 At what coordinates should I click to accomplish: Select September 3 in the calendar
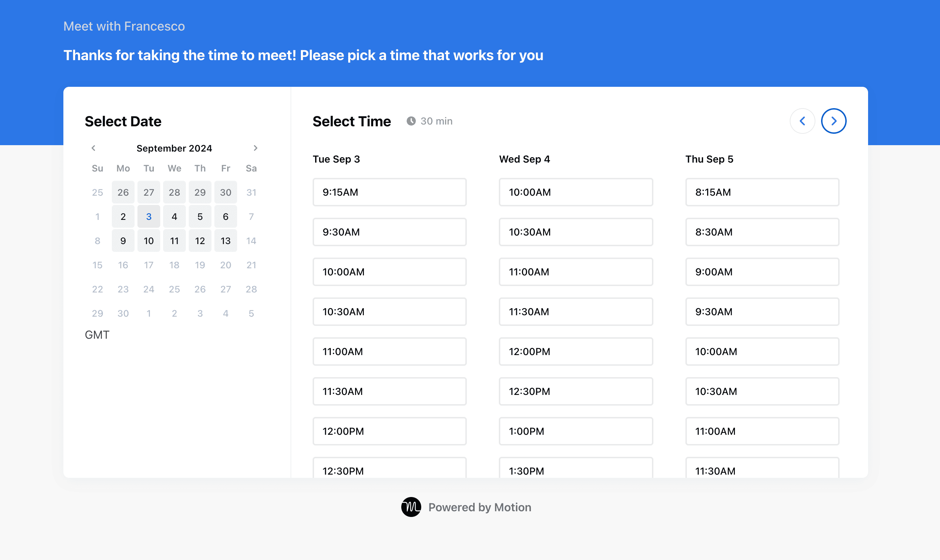pyautogui.click(x=148, y=216)
